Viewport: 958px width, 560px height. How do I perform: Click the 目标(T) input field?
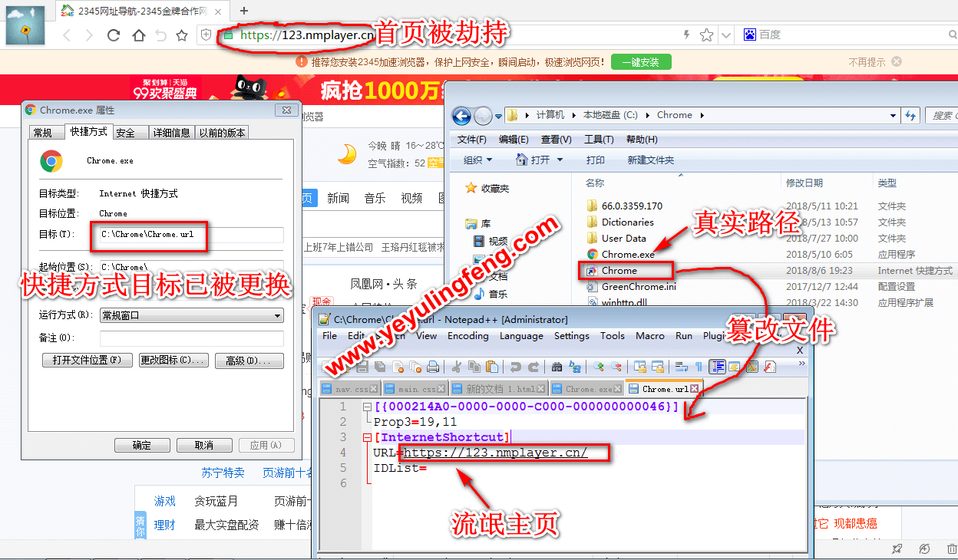click(192, 235)
